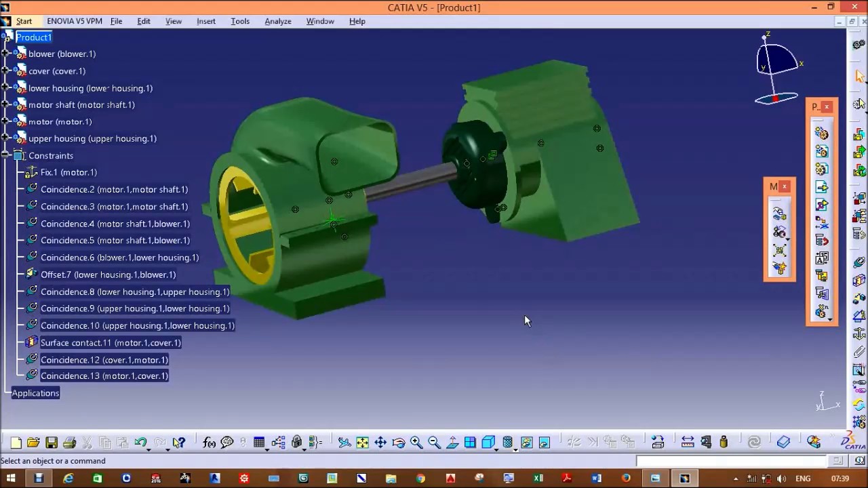Expand the blower (blower.1) tree node
The height and width of the screenshot is (488, 868).
[5, 54]
